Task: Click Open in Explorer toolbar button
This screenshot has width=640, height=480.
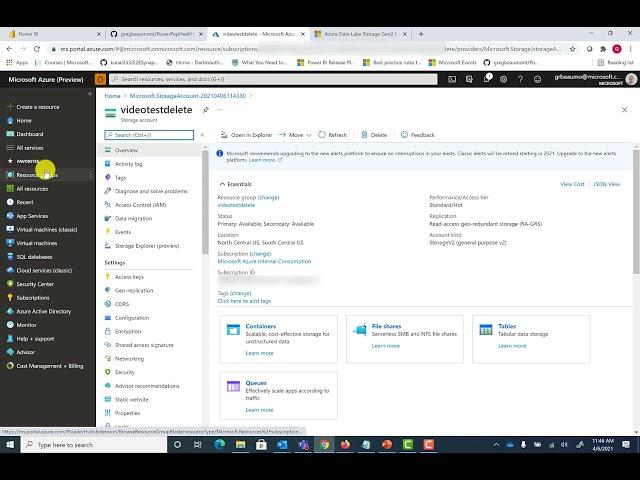Action: coord(246,134)
